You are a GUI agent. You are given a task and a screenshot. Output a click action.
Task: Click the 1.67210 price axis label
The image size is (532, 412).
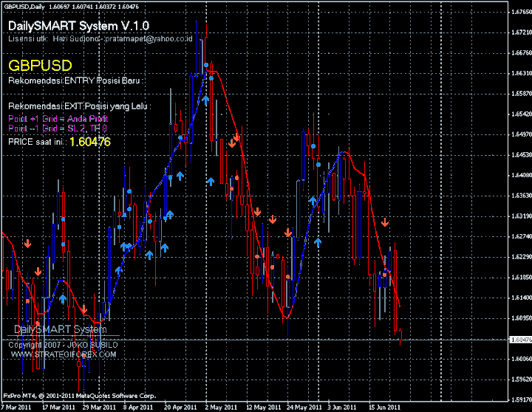point(522,32)
